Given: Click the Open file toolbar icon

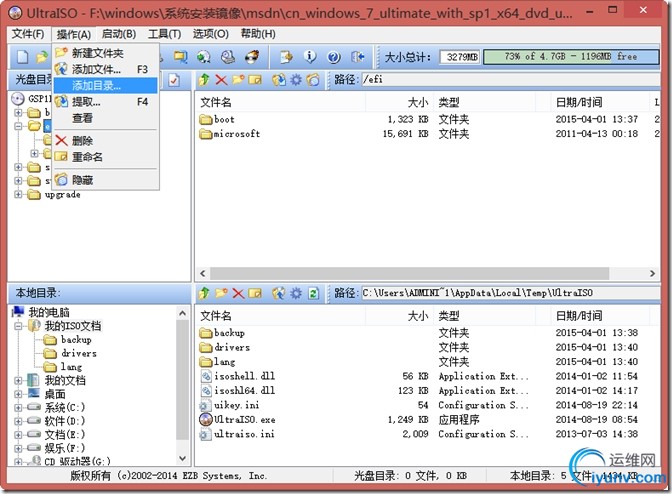Looking at the screenshot, I should (x=42, y=57).
